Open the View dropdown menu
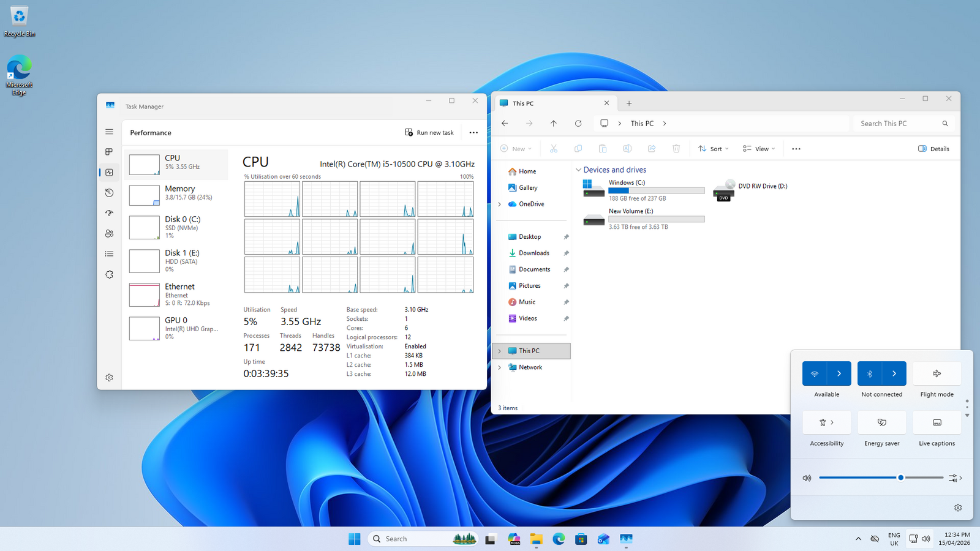This screenshot has width=980, height=551. [759, 149]
